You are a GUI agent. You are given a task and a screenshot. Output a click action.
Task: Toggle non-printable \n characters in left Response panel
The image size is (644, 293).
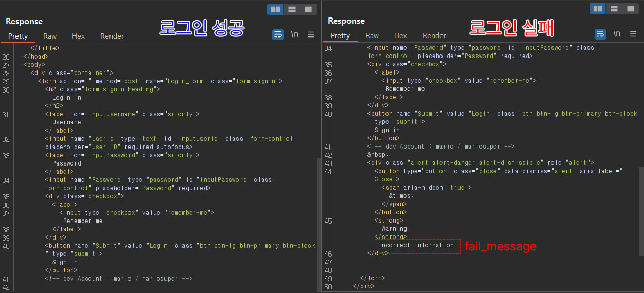tap(295, 34)
